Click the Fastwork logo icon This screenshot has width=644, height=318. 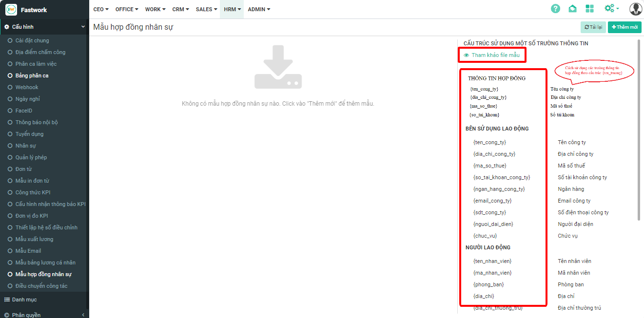[x=11, y=10]
